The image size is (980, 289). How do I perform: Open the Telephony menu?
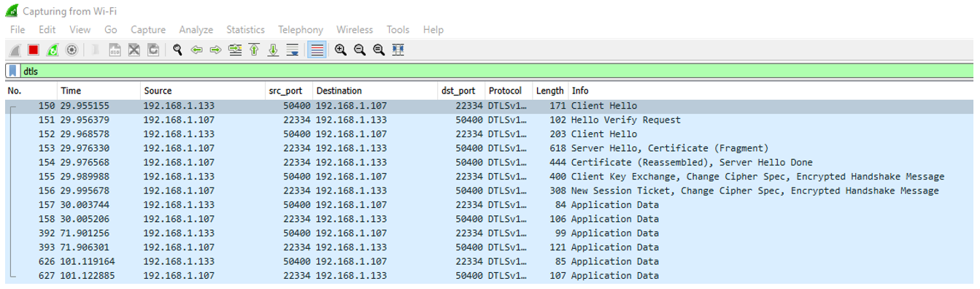[301, 30]
